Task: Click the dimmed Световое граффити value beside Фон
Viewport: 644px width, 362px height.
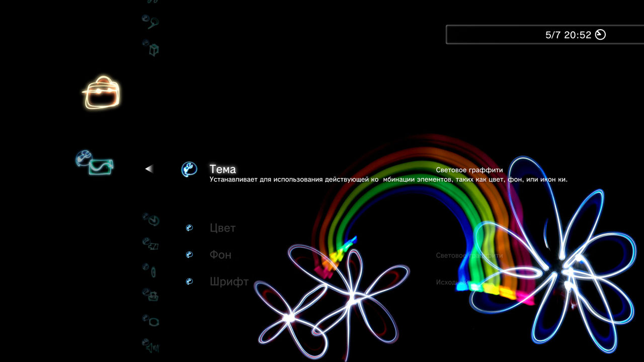Action: click(469, 255)
